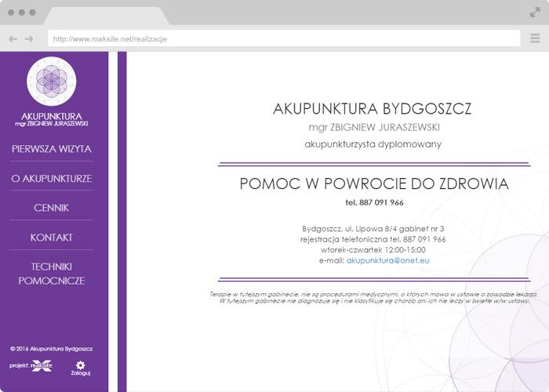Click the browser back arrow
This screenshot has height=392, width=549.
(x=13, y=39)
